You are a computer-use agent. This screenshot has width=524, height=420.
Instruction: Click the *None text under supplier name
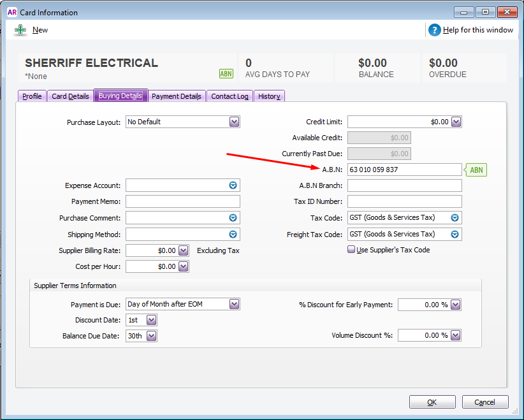pyautogui.click(x=36, y=76)
